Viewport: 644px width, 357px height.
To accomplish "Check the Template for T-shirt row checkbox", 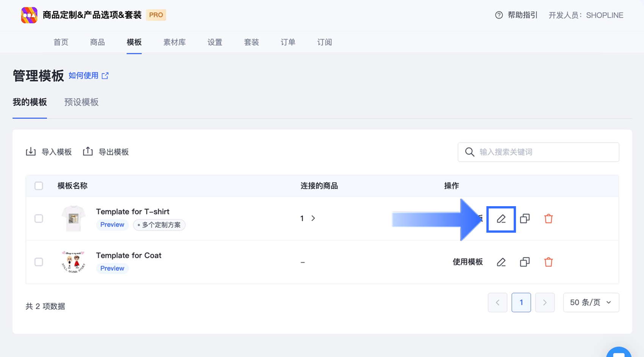I will tap(39, 218).
